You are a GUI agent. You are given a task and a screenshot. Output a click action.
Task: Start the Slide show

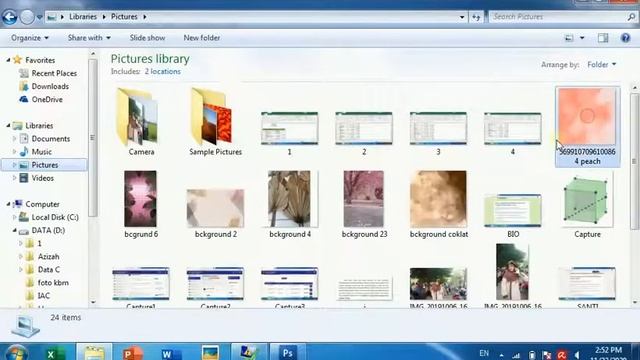coord(147,38)
